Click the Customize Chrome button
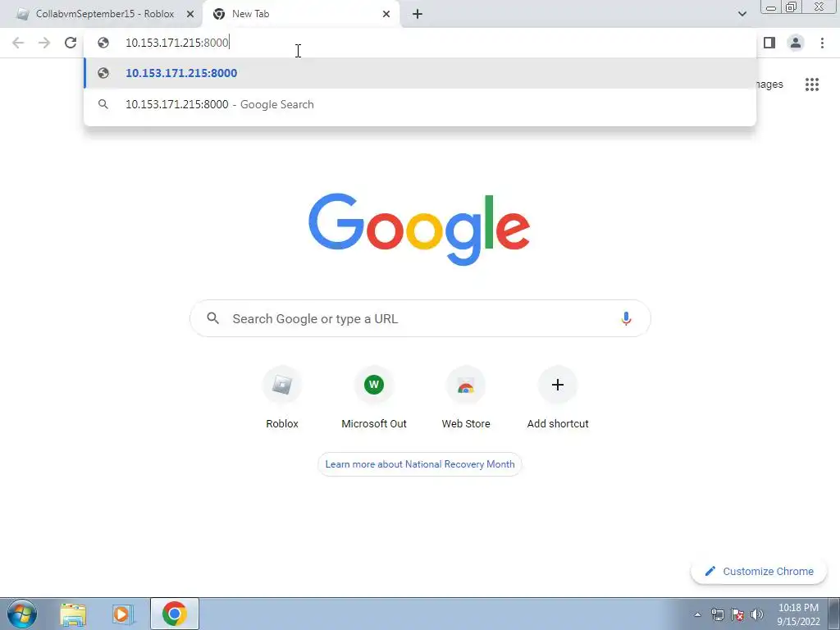 tap(759, 571)
